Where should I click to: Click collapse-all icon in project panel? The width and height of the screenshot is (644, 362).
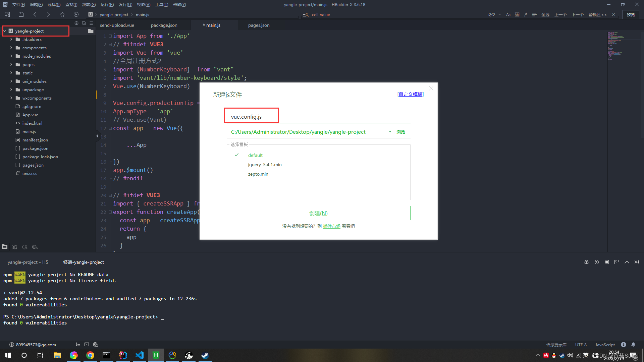point(84,23)
